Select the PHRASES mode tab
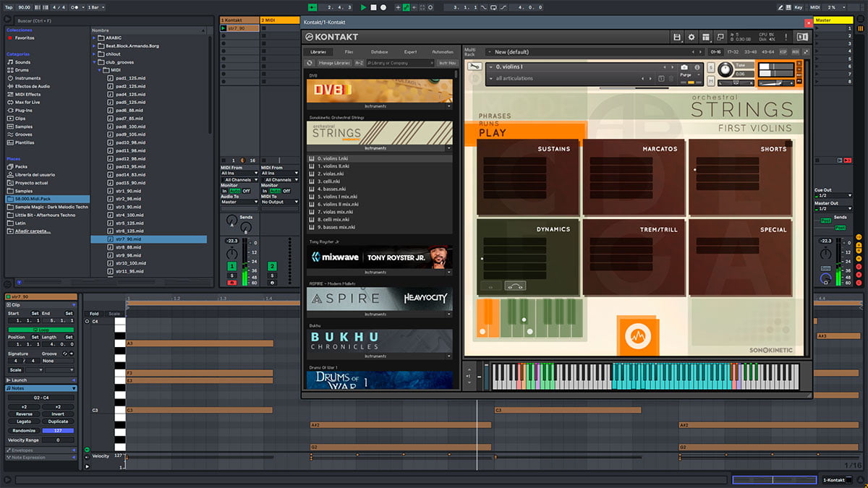Screen dimensions: 868x488 click(x=495, y=116)
